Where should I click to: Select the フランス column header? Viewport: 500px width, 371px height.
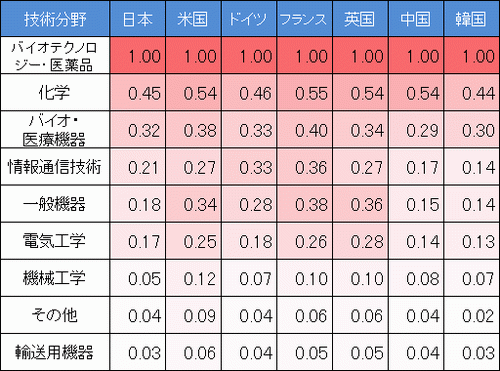pyautogui.click(x=305, y=18)
